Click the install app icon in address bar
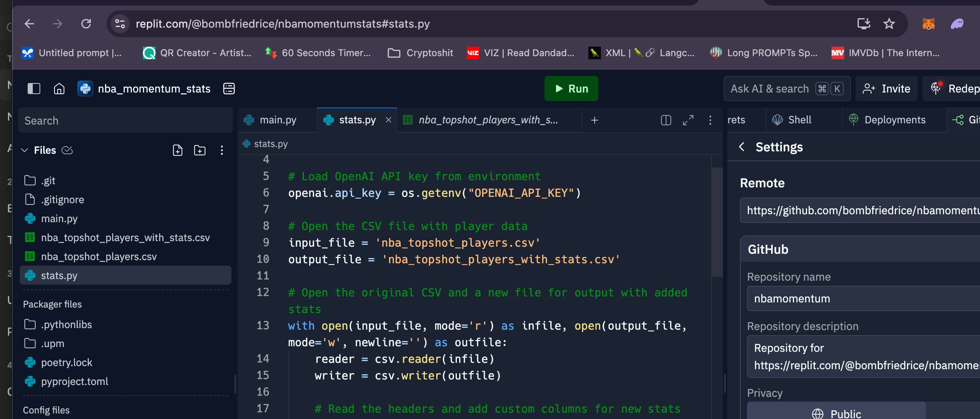980x419 pixels. pos(864,24)
